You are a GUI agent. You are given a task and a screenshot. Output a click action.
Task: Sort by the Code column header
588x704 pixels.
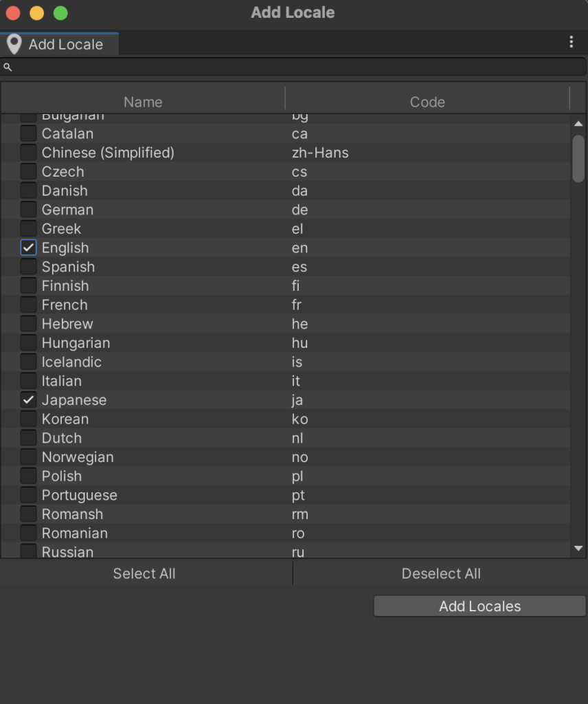427,102
